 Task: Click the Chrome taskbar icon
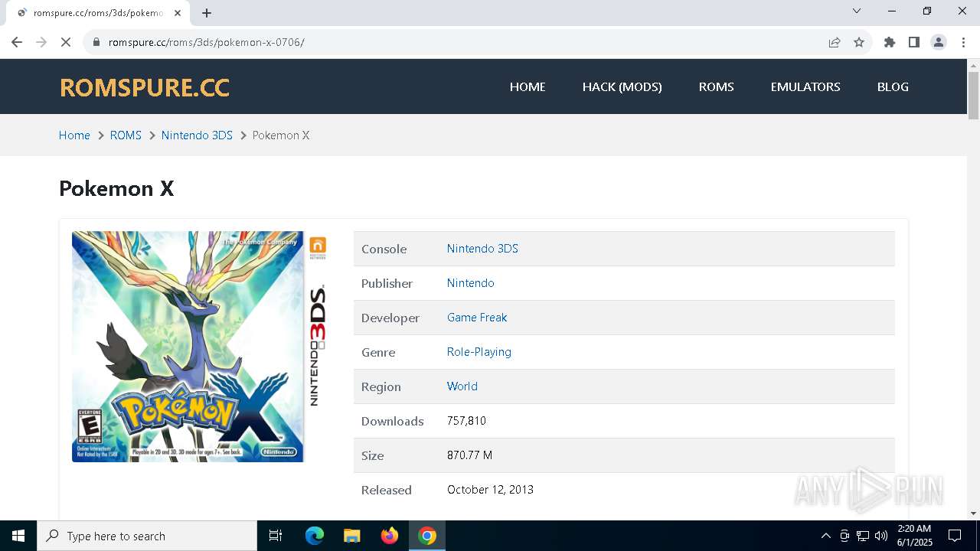coord(427,536)
